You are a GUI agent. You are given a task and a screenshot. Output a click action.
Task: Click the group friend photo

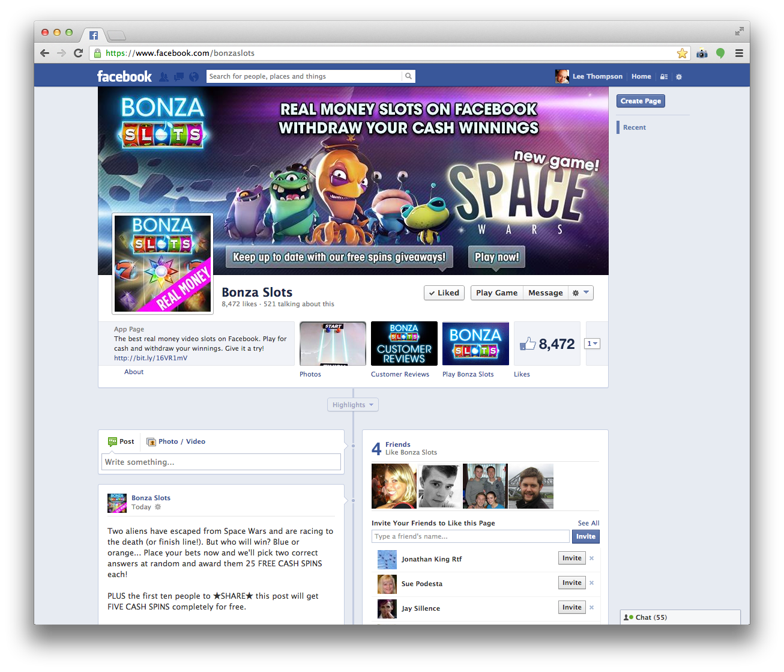coord(485,486)
